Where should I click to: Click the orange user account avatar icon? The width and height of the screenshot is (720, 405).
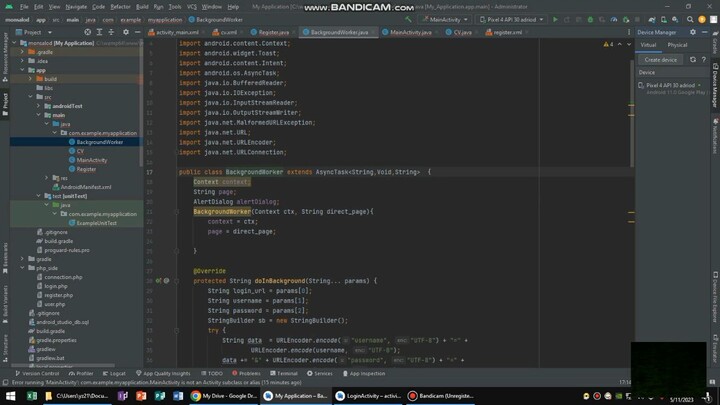pyautogui.click(x=702, y=20)
